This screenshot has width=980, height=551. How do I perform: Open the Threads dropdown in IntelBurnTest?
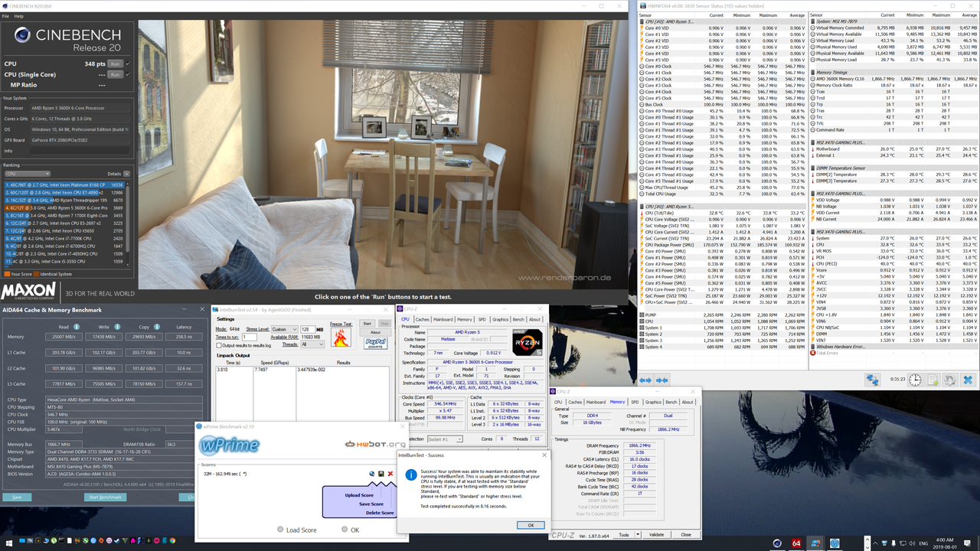[312, 344]
